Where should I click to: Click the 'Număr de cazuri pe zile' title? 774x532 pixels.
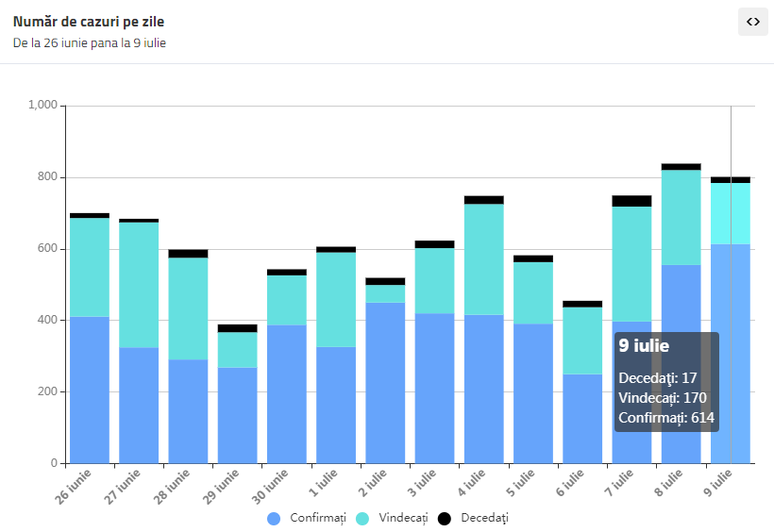(89, 22)
